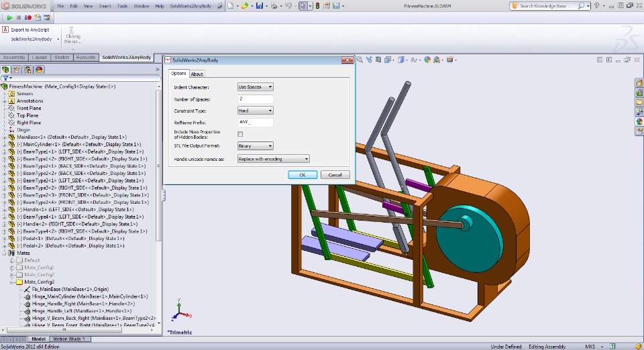The height and width of the screenshot is (350, 644).
Task: Click the feature tree horizontal scrollbar
Action: click(64, 330)
